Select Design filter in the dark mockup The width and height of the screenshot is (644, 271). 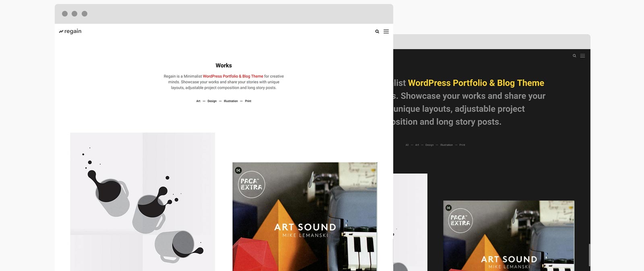(x=429, y=145)
